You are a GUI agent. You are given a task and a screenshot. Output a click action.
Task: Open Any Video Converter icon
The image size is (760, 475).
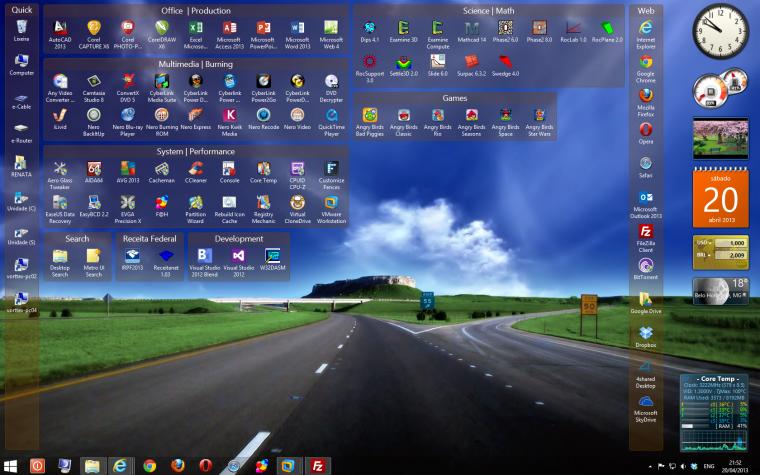(60, 88)
